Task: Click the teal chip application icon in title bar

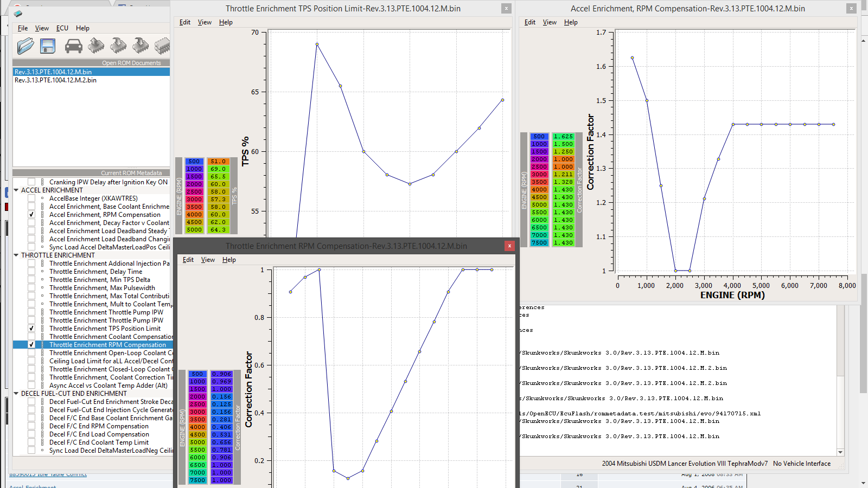Action: click(18, 14)
